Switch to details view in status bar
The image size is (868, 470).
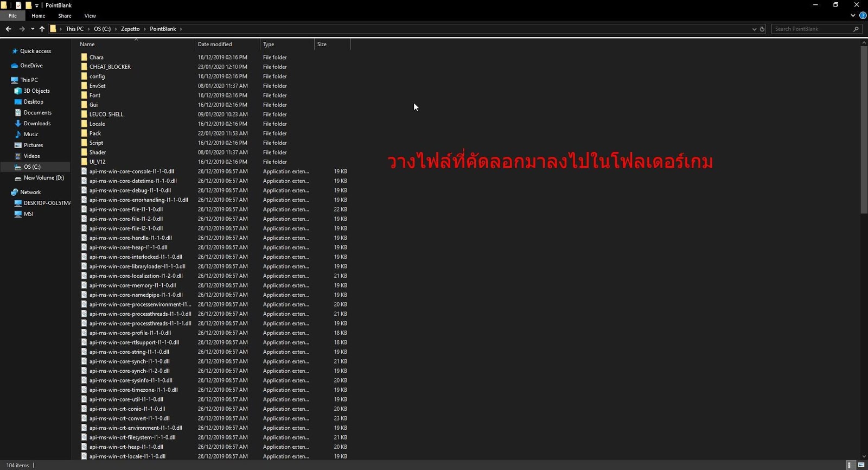(851, 465)
